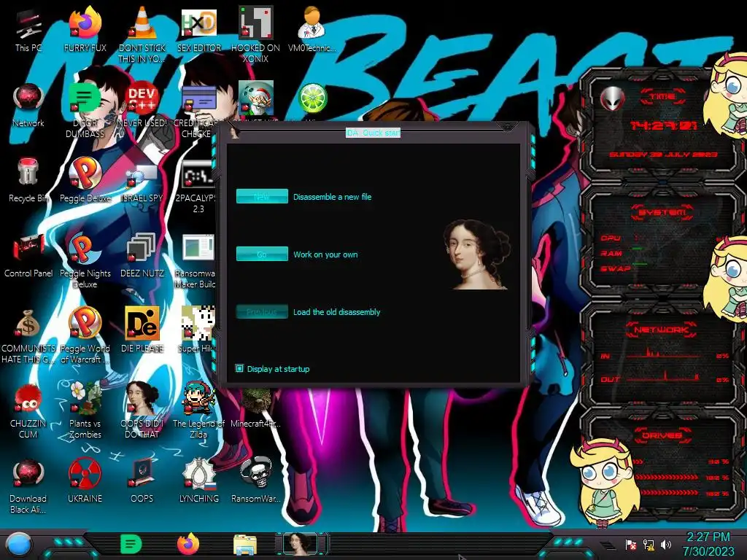Viewport: 747px width, 560px height.
Task: Select the HOOKED ON XONIX icon
Action: coord(255,34)
